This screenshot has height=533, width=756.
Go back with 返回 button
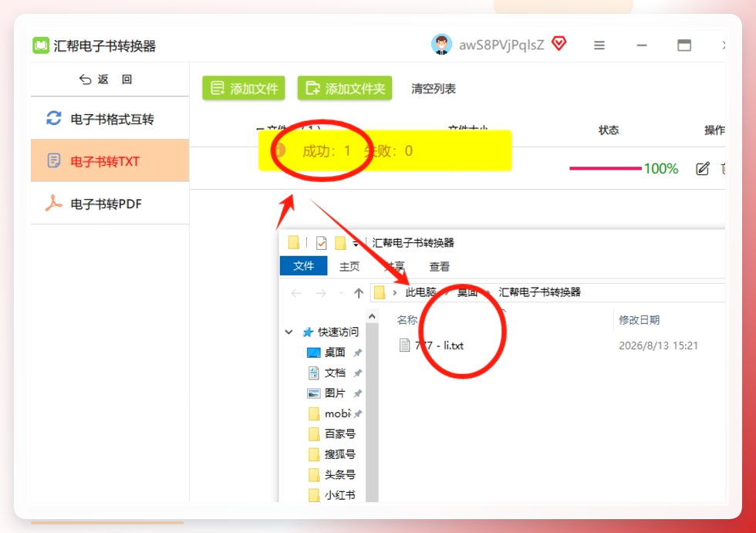106,79
